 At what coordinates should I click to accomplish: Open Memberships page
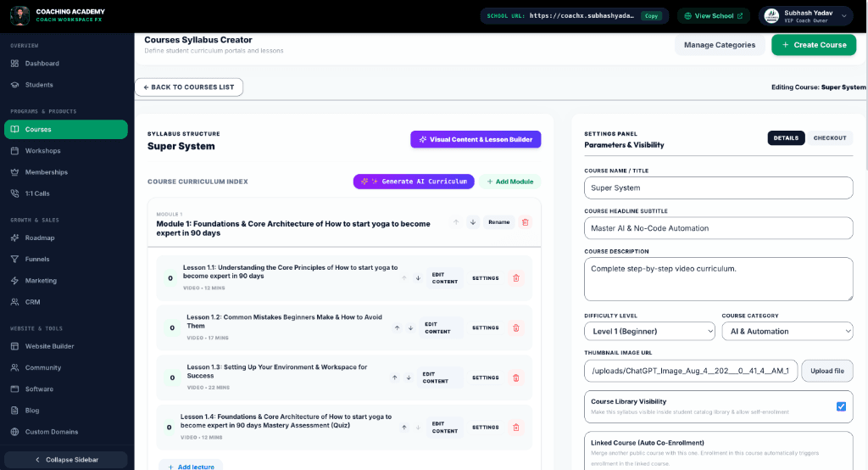(66, 172)
